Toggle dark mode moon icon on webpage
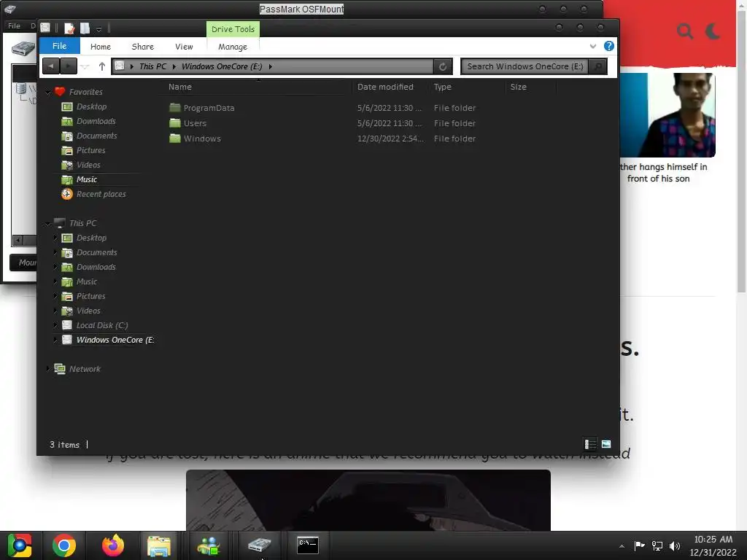The width and height of the screenshot is (747, 560). [x=713, y=31]
